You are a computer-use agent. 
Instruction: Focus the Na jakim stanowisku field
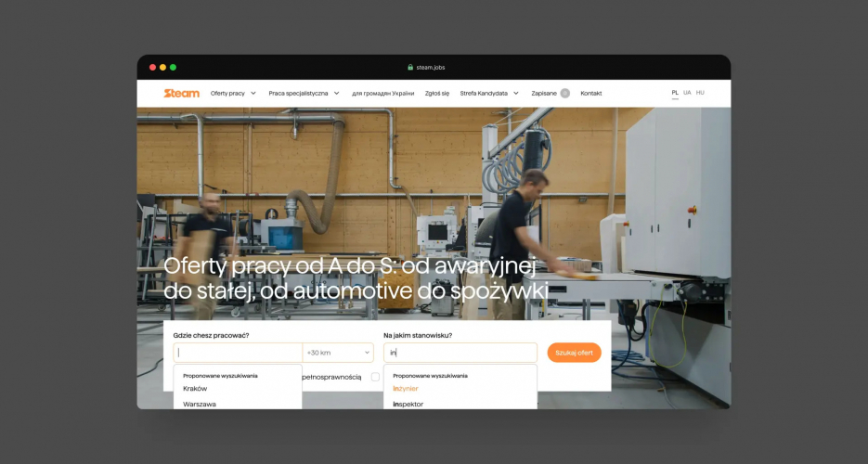(x=460, y=353)
